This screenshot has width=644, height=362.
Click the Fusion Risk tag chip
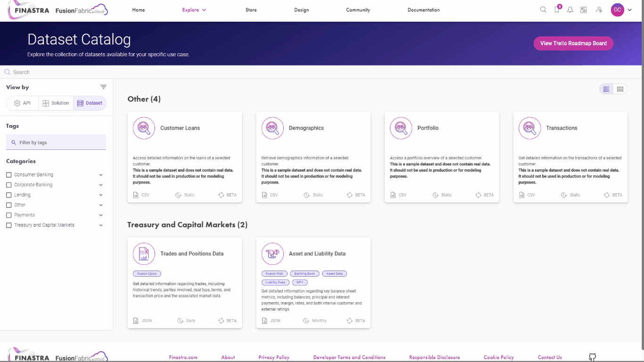(274, 274)
